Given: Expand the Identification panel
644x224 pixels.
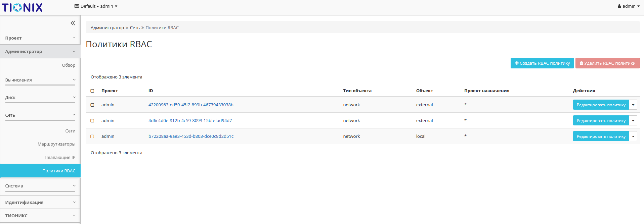Looking at the screenshot, I should 40,203.
